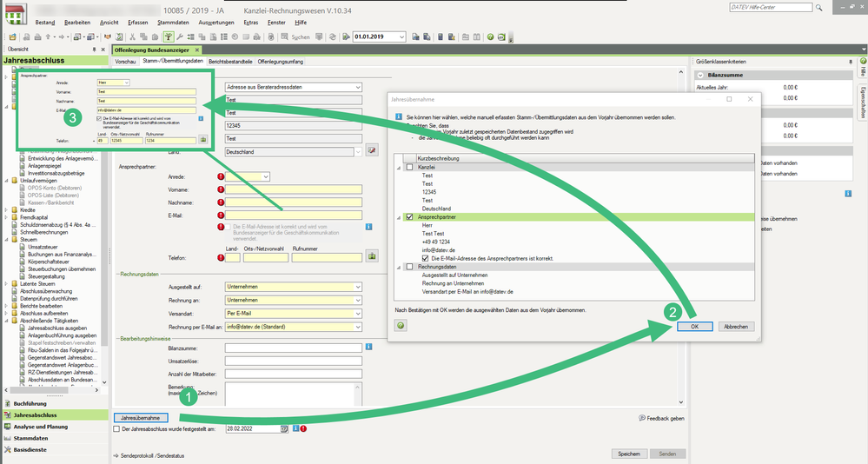The image size is (868, 464).
Task: Open the Auswertungen menu
Action: point(216,22)
